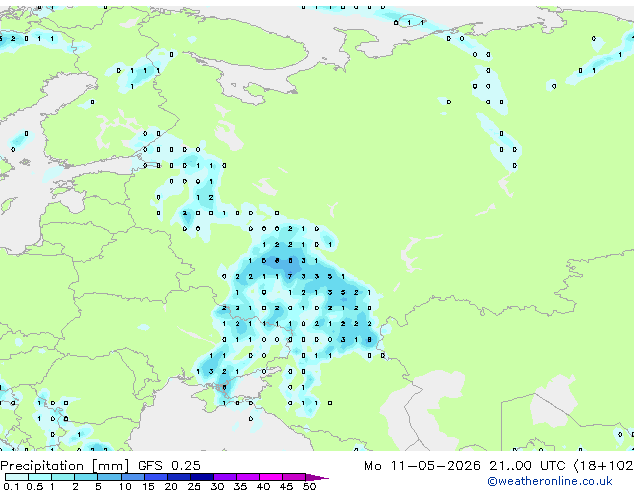Image resolution: width=634 pixels, height=490 pixels.
Task: Click the 15–20 mm legend swatch
Action: [156, 477]
